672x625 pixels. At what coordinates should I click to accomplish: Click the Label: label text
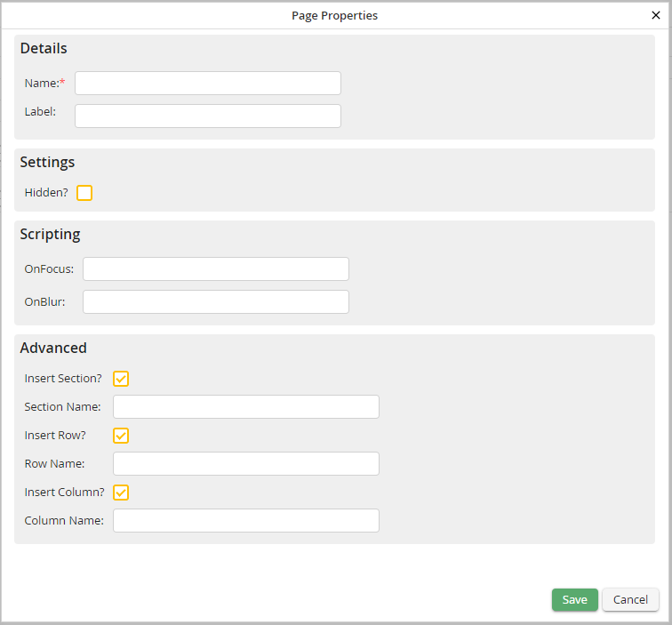(x=40, y=111)
